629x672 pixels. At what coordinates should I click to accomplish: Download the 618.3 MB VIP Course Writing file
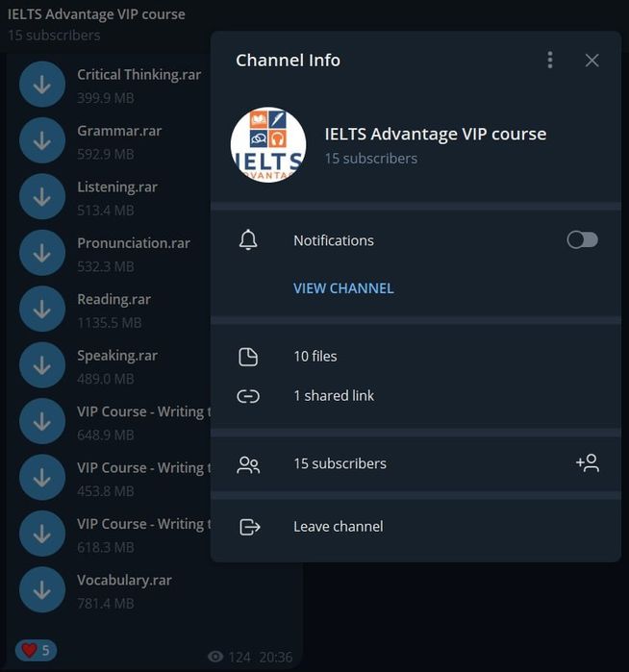click(x=42, y=534)
